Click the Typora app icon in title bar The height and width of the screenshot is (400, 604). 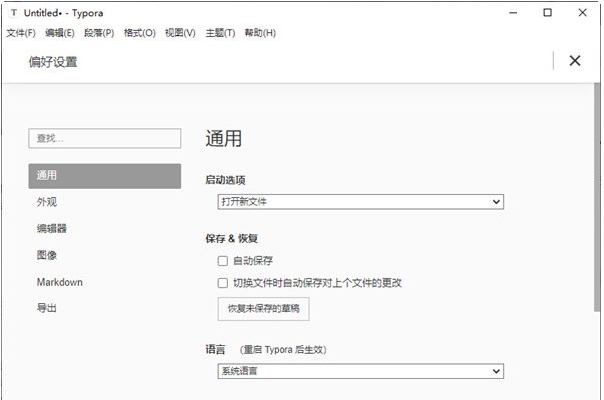click(x=14, y=13)
